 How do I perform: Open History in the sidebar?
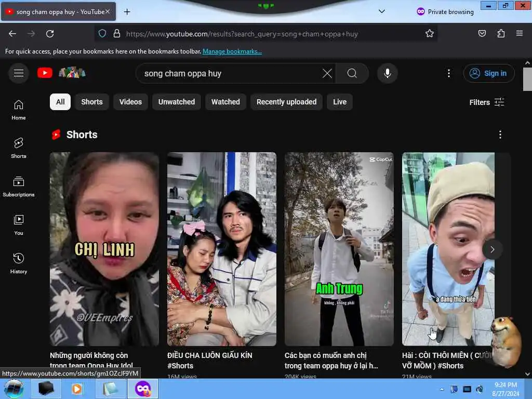[19, 263]
